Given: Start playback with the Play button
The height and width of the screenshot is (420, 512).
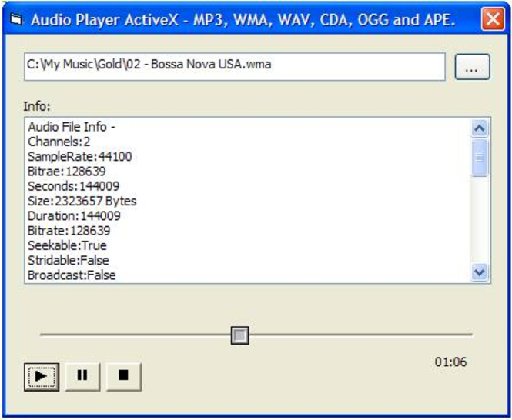Looking at the screenshot, I should coord(42,377).
